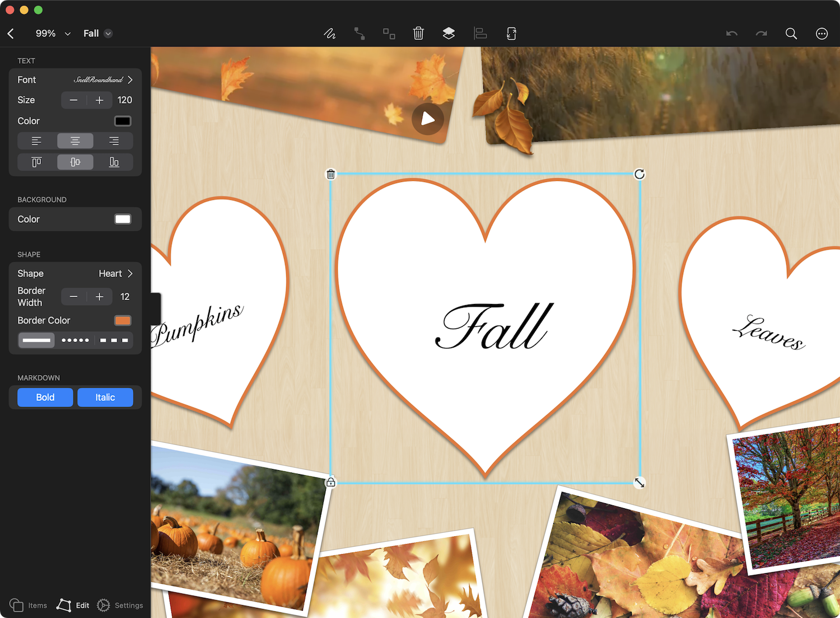Align text to the top
Image resolution: width=840 pixels, height=618 pixels.
[36, 162]
